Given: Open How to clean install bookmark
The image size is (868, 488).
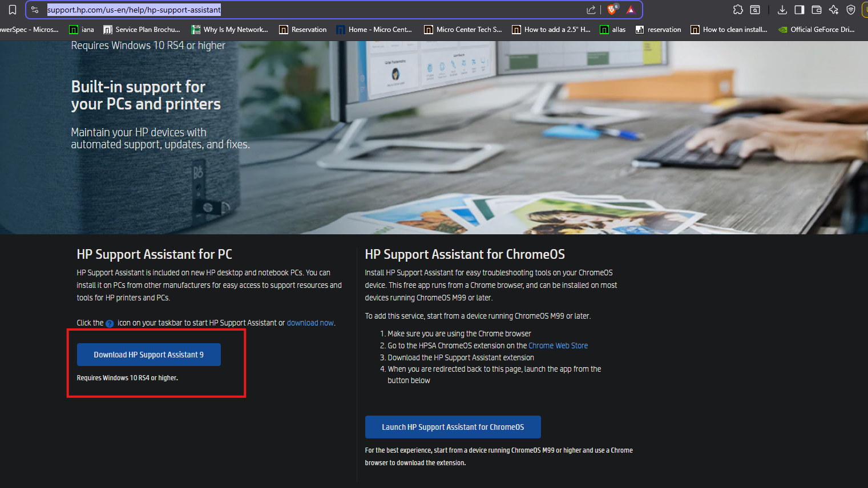Looking at the screenshot, I should 729,30.
